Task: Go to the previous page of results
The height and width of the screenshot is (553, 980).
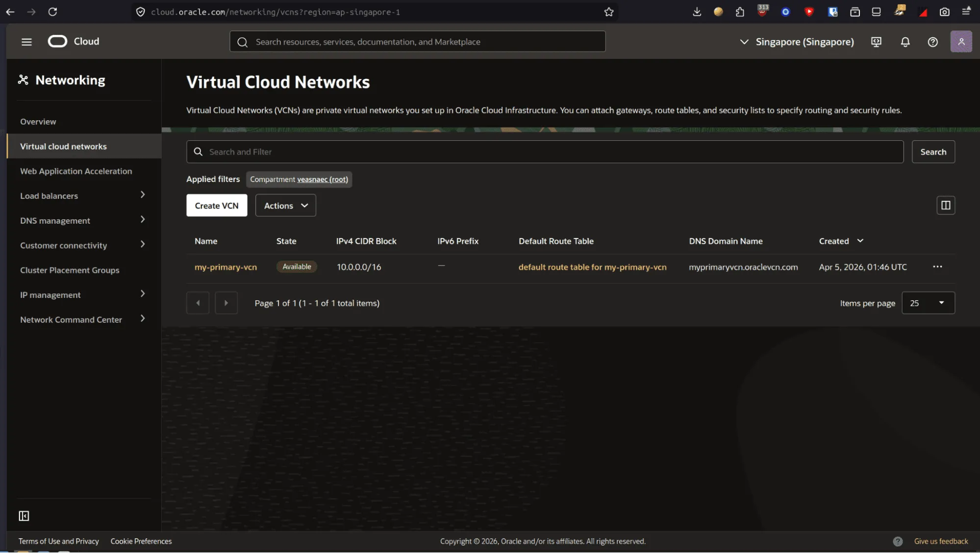Action: pos(198,303)
